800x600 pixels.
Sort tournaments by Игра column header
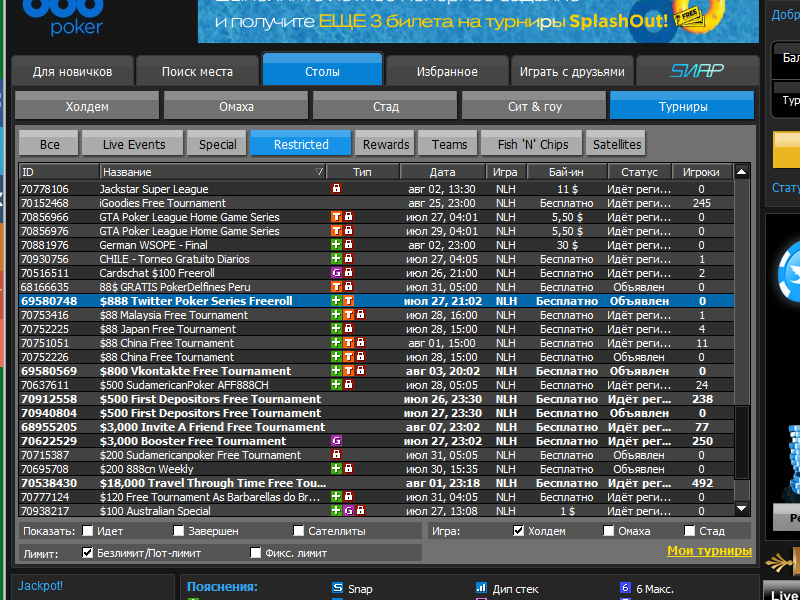click(506, 172)
